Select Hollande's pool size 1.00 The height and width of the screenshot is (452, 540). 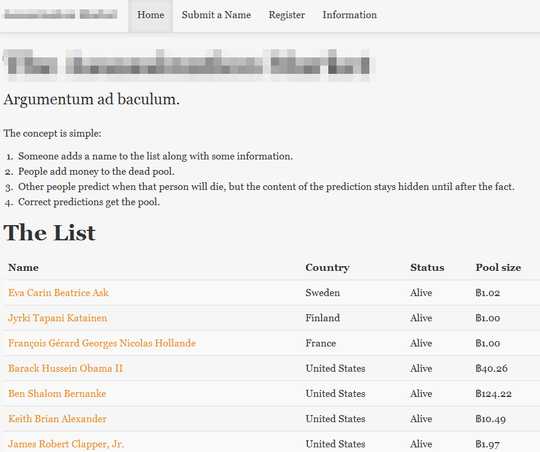[x=488, y=343]
